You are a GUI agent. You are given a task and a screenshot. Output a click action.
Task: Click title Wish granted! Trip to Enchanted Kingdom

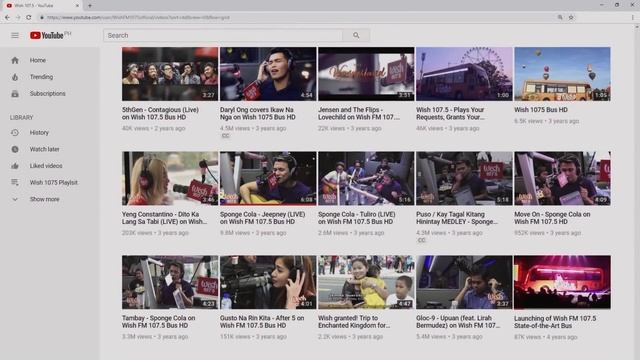point(354,322)
